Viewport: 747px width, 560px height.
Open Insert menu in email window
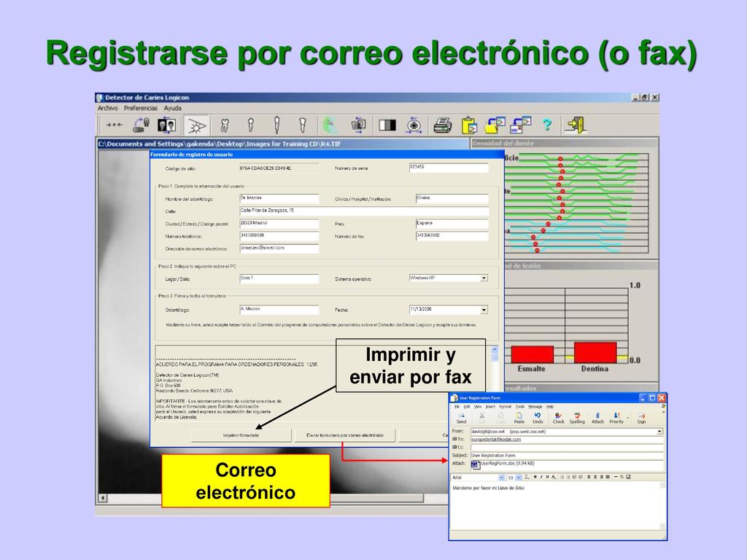(x=490, y=407)
